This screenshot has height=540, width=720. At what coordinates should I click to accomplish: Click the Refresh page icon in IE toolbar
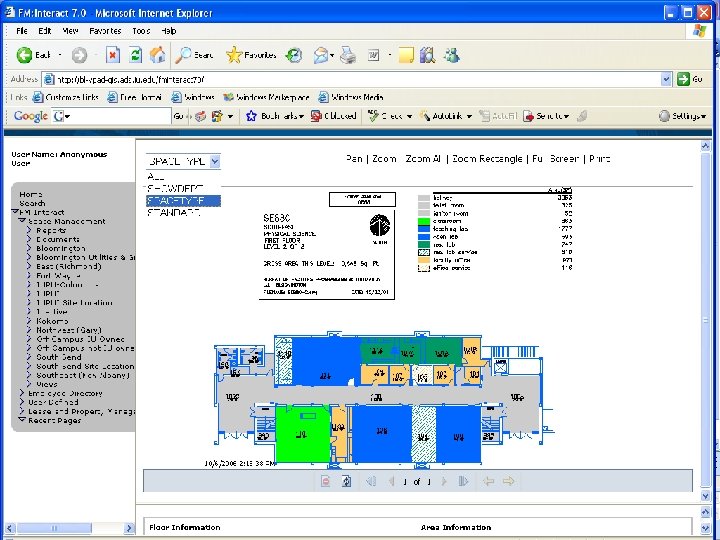[x=135, y=55]
